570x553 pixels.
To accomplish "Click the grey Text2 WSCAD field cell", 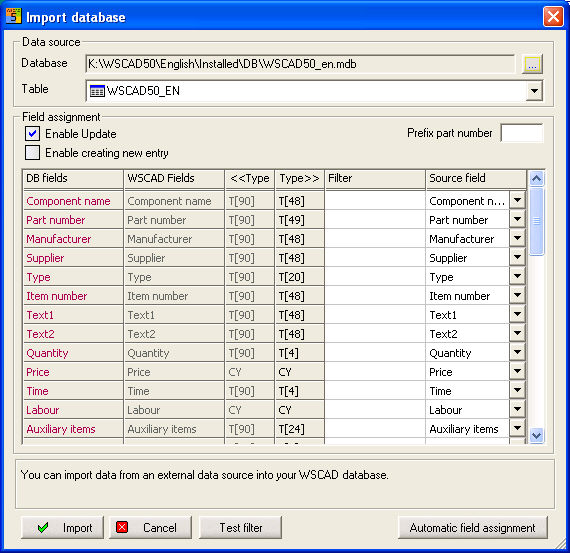I will click(x=174, y=334).
